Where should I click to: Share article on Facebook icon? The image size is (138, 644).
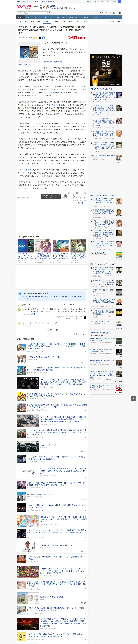coord(43,38)
